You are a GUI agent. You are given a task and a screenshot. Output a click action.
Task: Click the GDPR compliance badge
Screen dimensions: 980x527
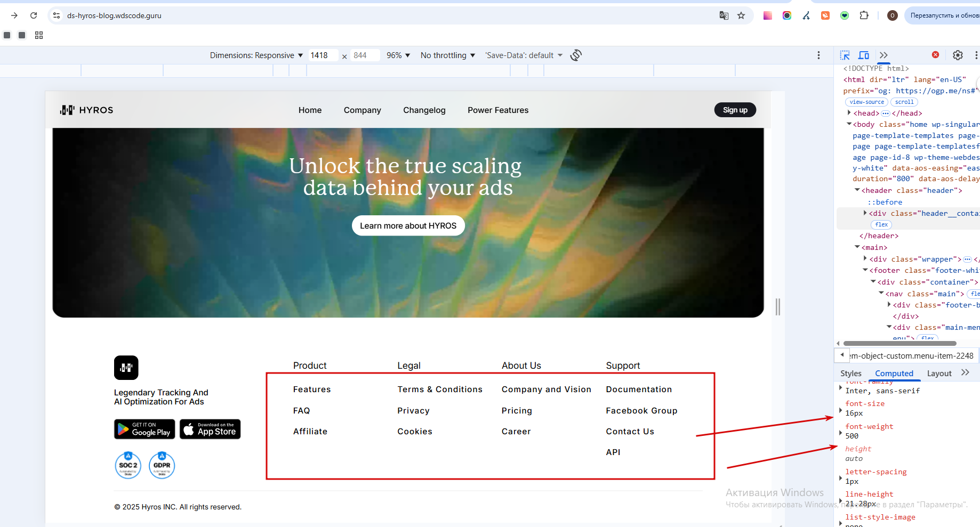click(162, 465)
